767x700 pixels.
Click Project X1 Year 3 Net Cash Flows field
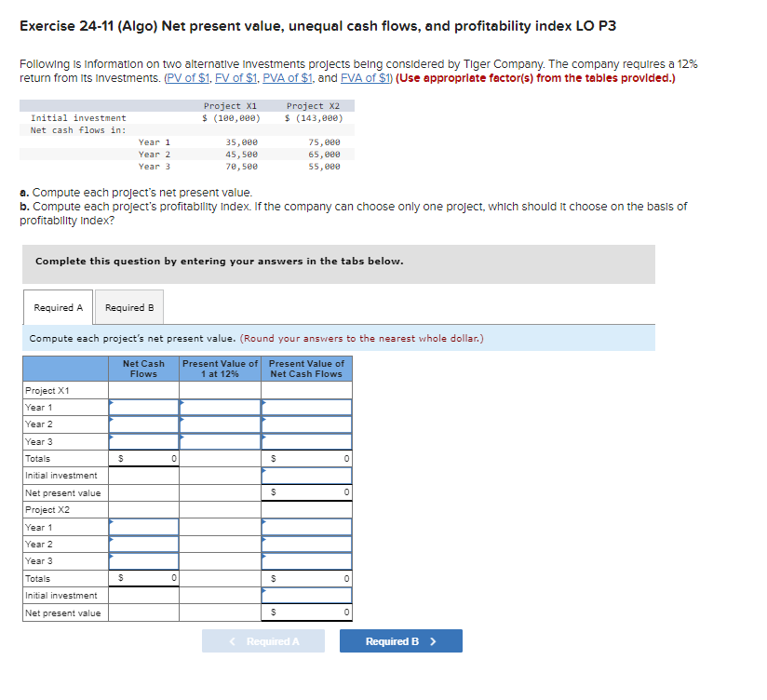coord(144,441)
